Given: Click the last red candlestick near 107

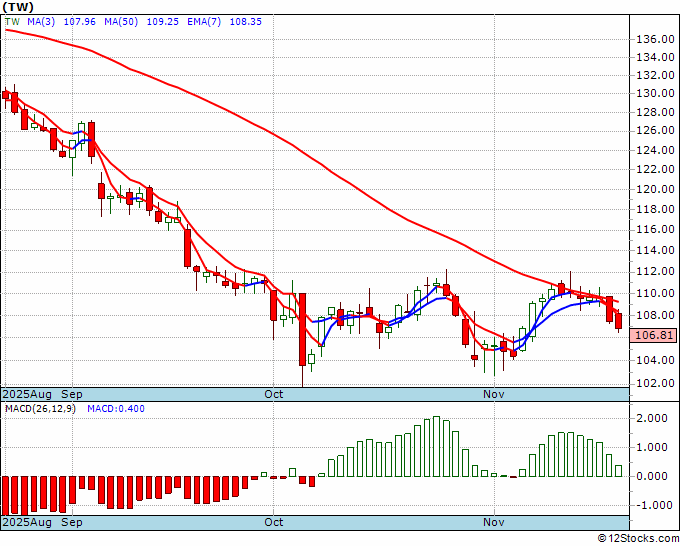Looking at the screenshot, I should pos(618,321).
